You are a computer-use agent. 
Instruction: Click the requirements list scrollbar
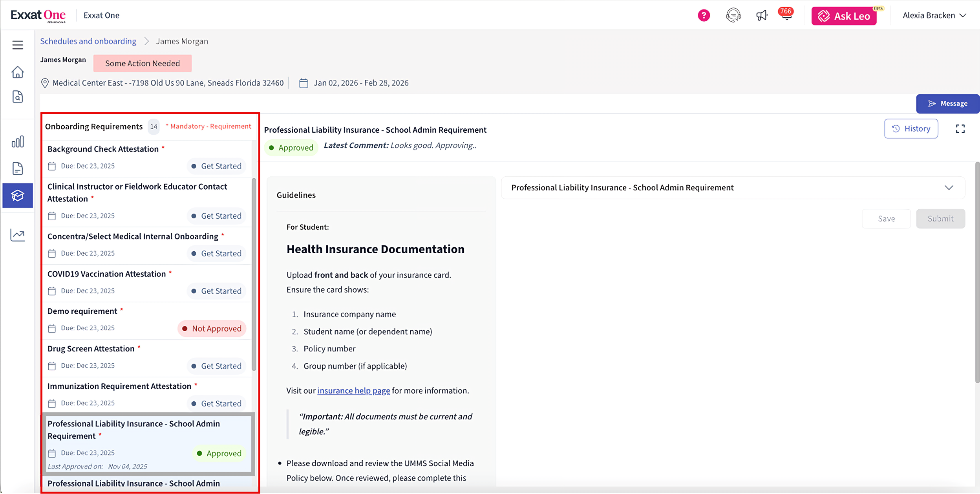pyautogui.click(x=254, y=275)
